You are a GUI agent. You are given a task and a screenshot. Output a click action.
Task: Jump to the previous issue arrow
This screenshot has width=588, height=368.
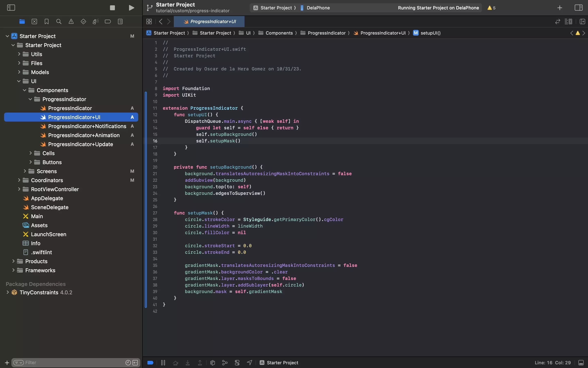click(x=571, y=33)
